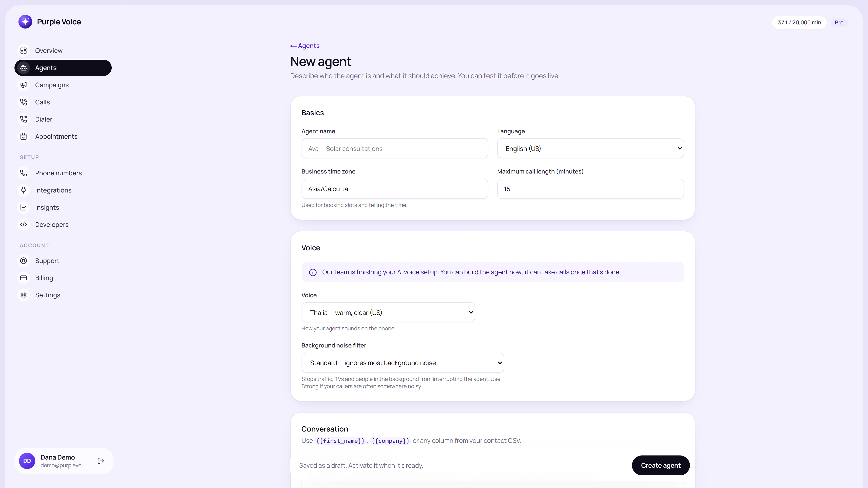
Task: Click the Integrations plug icon
Action: point(24,190)
